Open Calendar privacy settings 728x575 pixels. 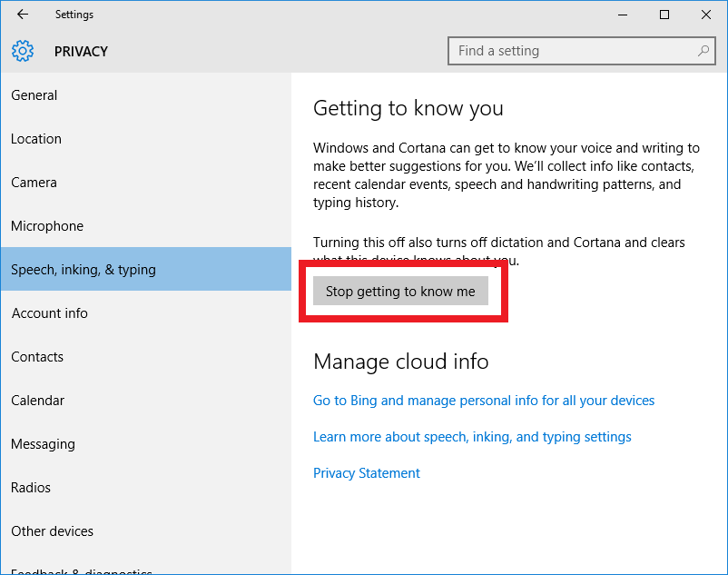[x=38, y=401]
